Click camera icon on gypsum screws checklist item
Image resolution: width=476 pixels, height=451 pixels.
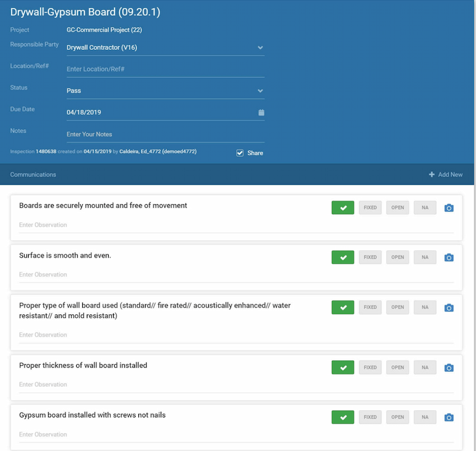click(449, 417)
